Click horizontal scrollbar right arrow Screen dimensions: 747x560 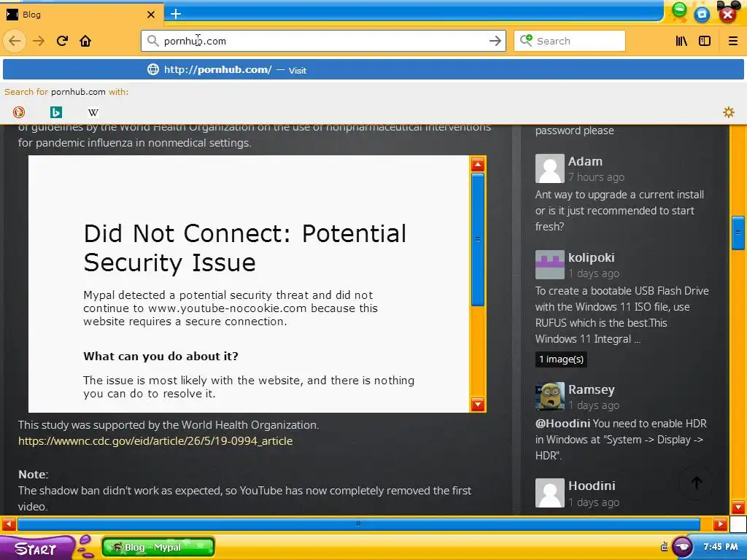click(x=720, y=524)
